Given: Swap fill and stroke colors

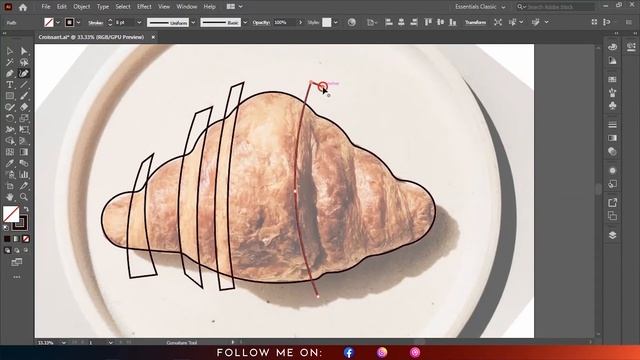Looking at the screenshot, I should click(26, 209).
